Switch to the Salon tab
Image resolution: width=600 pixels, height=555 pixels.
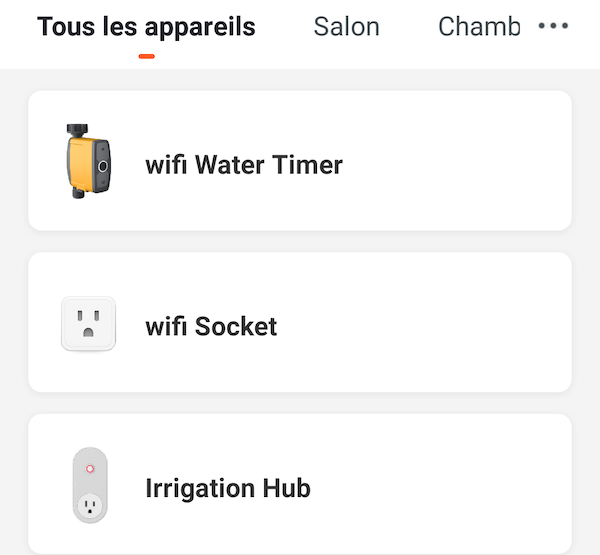(x=346, y=27)
